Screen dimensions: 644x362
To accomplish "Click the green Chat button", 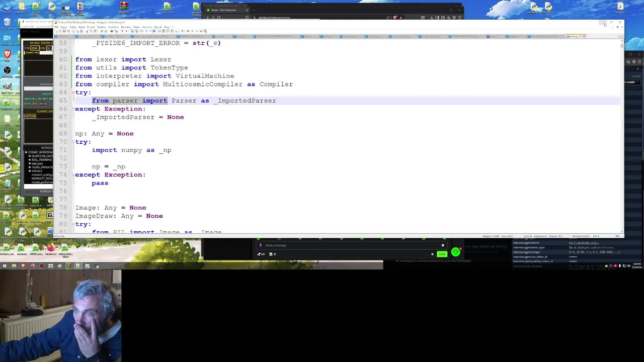I will [442, 254].
